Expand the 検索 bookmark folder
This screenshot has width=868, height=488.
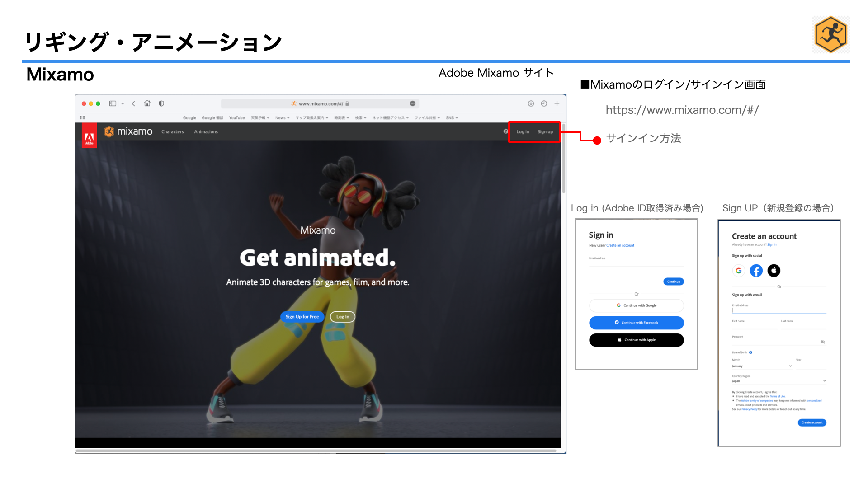pyautogui.click(x=361, y=118)
